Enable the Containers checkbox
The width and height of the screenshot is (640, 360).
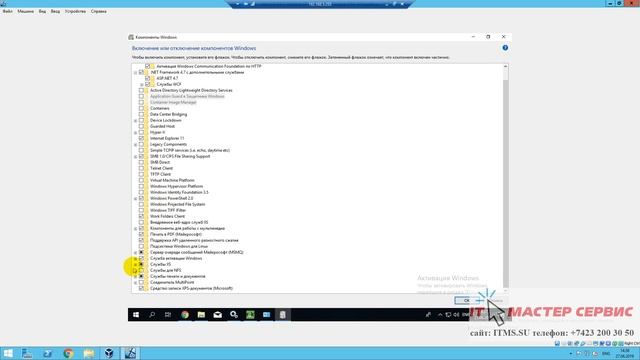(x=141, y=108)
